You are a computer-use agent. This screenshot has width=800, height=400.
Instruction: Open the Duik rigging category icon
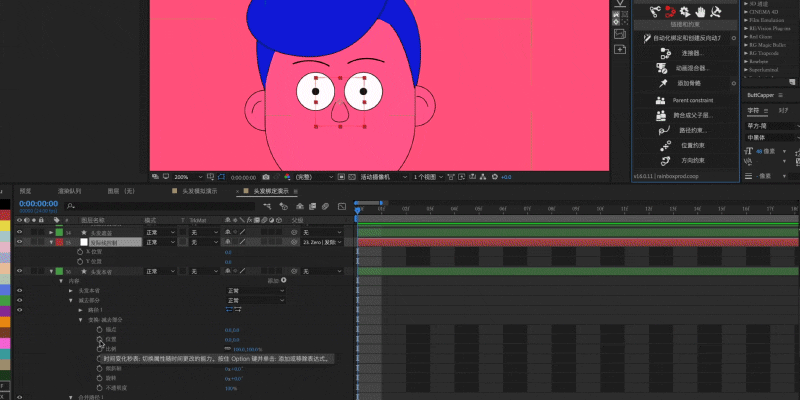tap(655, 11)
